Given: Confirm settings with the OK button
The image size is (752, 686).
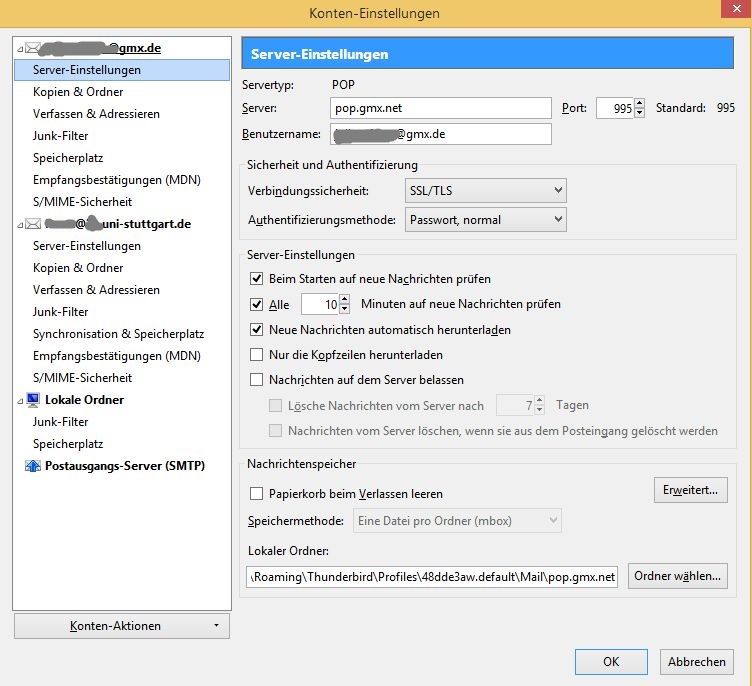Looking at the screenshot, I should click(611, 662).
